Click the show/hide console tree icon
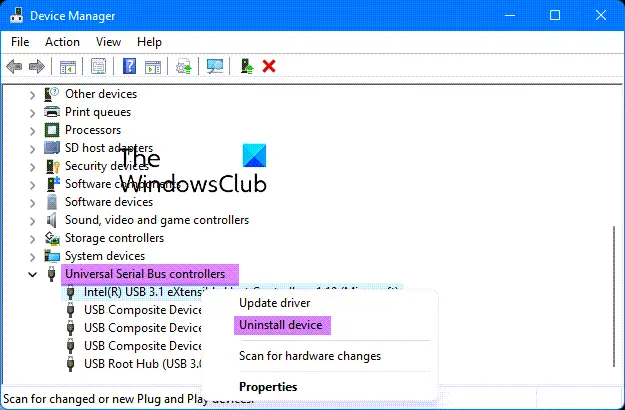 pyautogui.click(x=68, y=67)
